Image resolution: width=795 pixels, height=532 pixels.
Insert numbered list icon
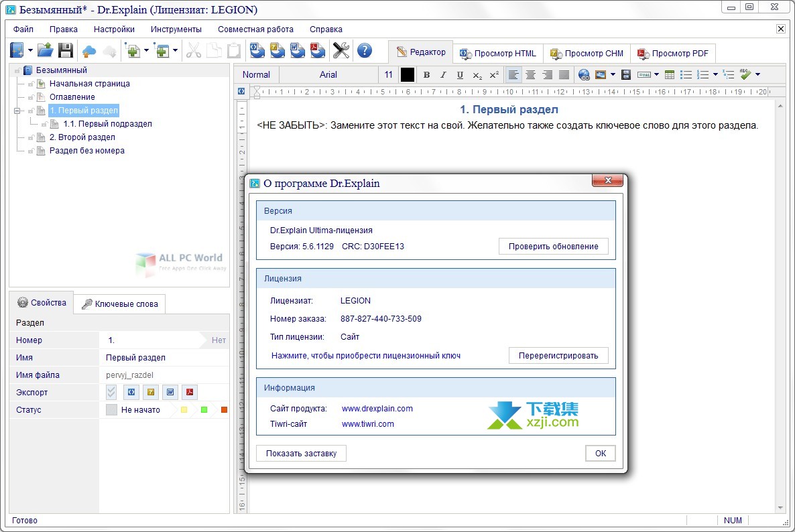[702, 75]
